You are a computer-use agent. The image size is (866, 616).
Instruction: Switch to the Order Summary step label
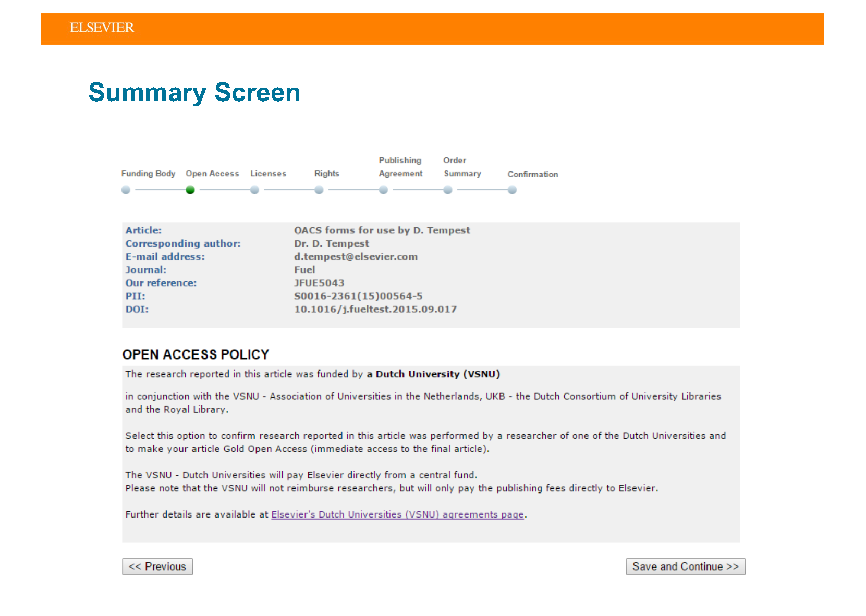click(462, 167)
